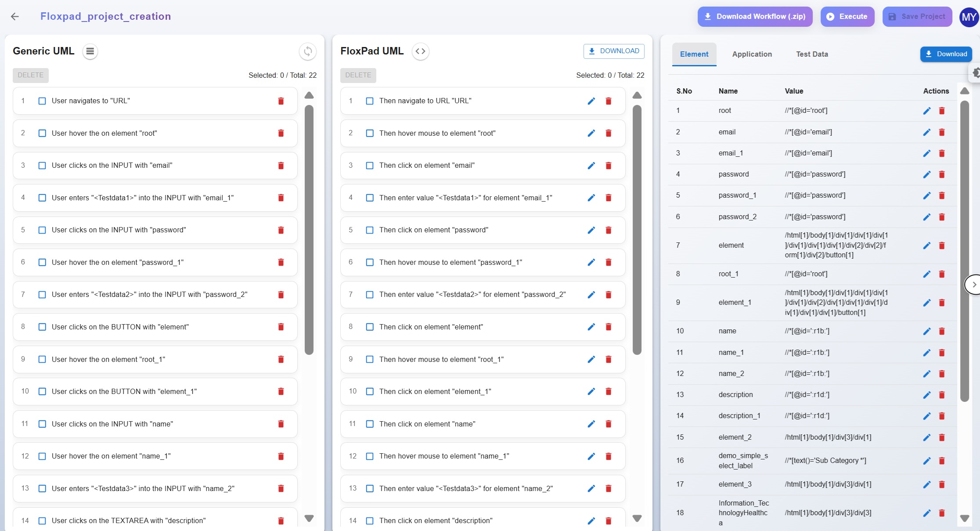Delete element row 2 "email"
This screenshot has height=531, width=980.
(942, 132)
